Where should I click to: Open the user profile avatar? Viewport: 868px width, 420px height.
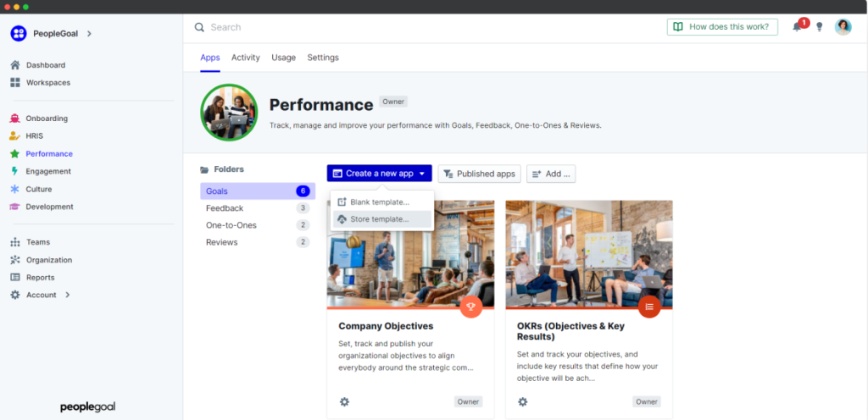(843, 27)
